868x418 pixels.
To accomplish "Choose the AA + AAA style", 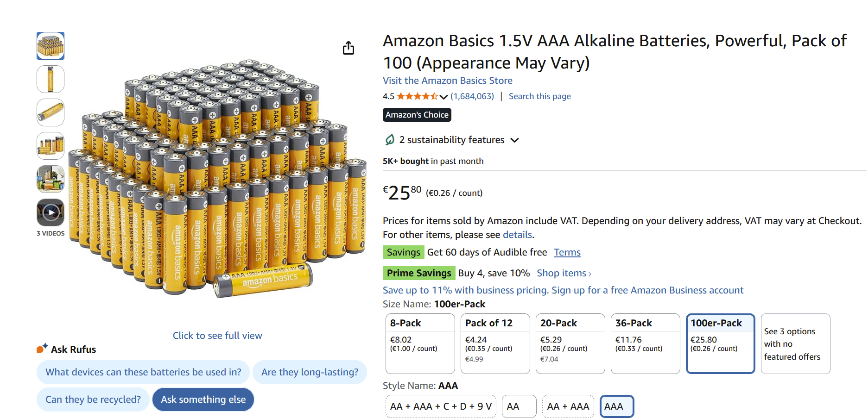I will coord(568,406).
